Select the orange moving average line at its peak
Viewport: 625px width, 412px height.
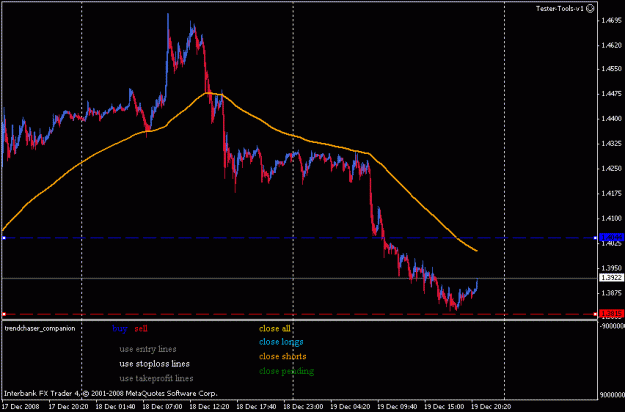(x=207, y=93)
